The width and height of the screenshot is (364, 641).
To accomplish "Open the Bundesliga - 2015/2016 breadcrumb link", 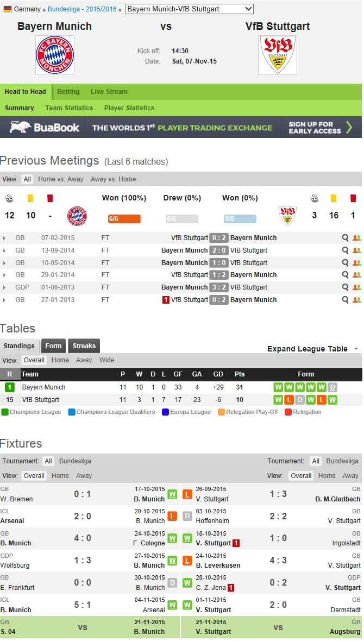I will click(x=81, y=9).
